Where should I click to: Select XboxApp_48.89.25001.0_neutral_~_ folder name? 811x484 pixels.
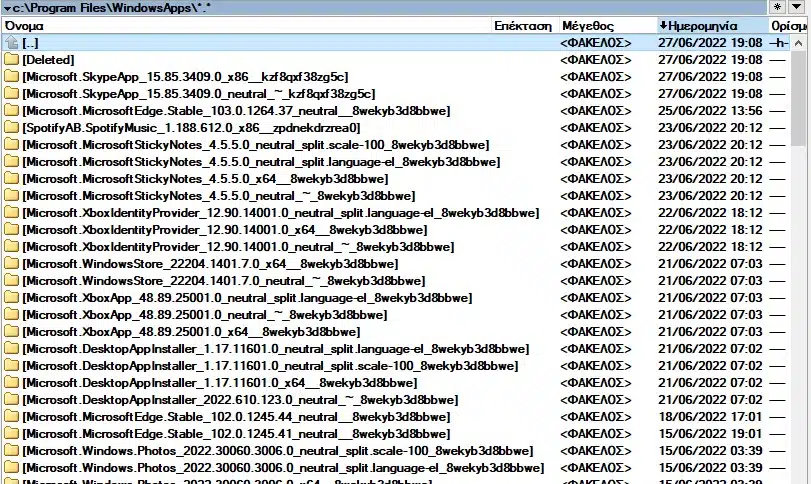[x=205, y=315]
